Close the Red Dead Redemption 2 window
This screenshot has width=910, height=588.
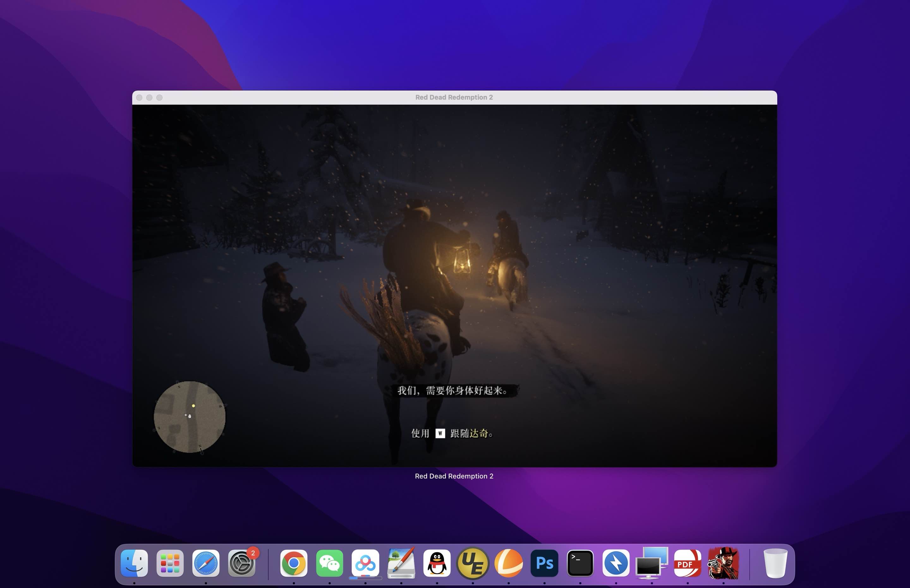[139, 98]
